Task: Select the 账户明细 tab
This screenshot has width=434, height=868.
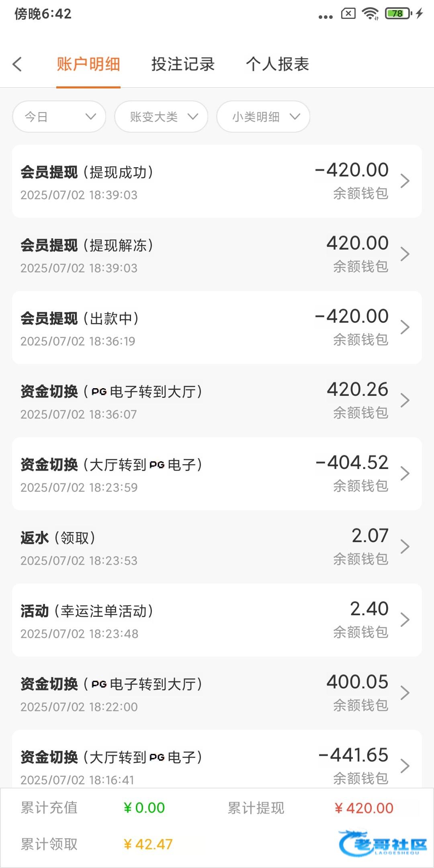Action: coord(88,64)
